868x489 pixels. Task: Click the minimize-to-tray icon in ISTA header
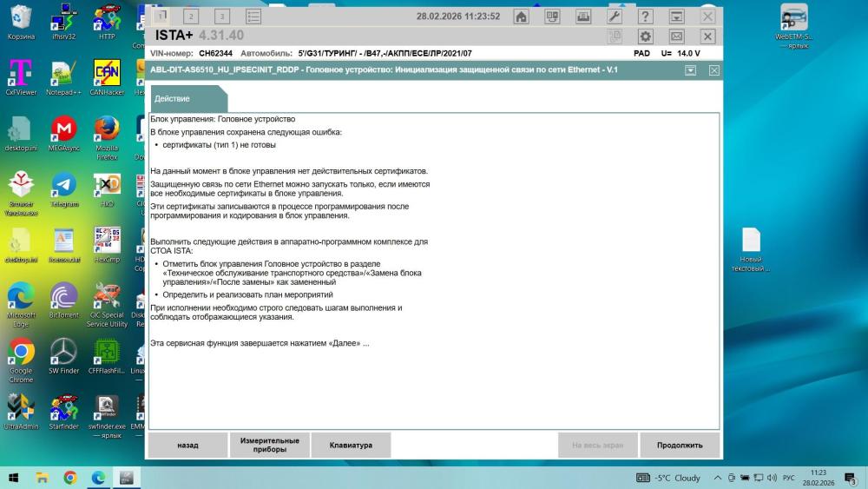pyautogui.click(x=676, y=17)
